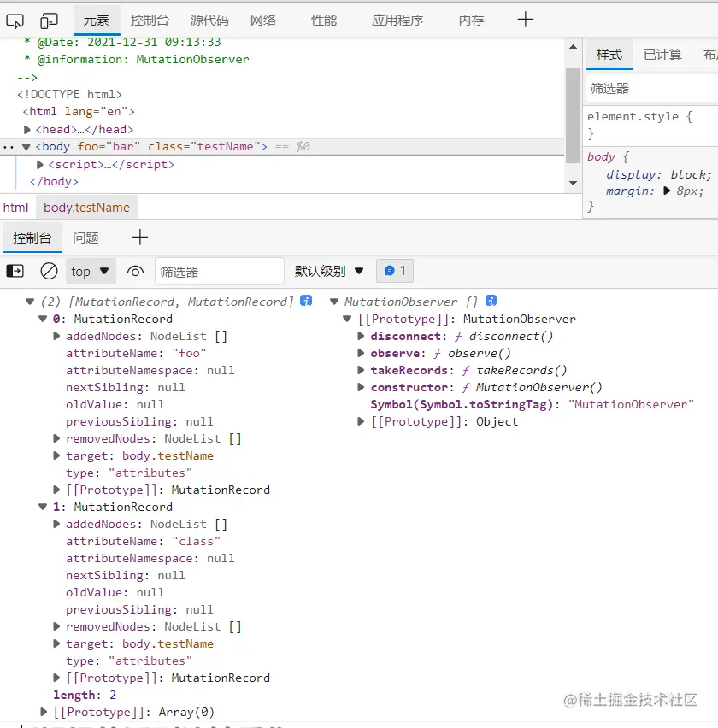The height and width of the screenshot is (728, 718).
Task: Open the 性能 tab
Action: point(324,21)
